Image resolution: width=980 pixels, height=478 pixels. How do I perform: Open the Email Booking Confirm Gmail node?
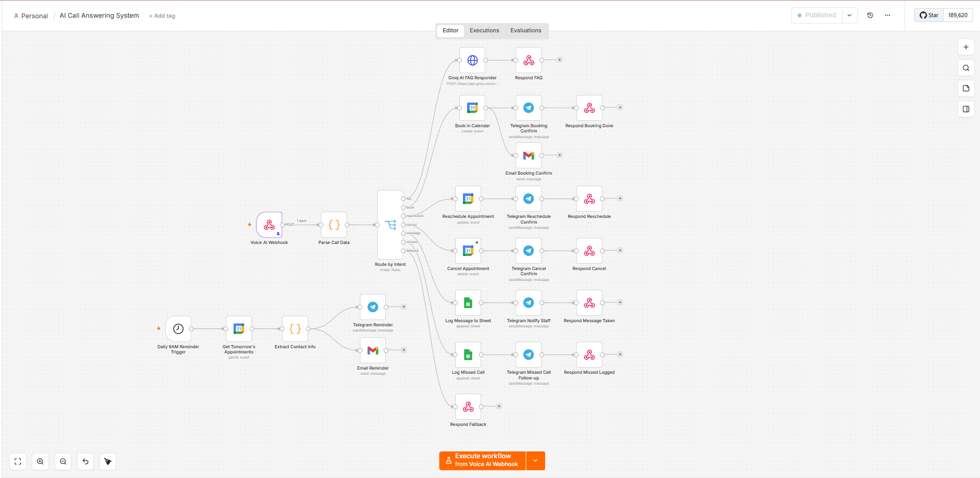click(x=529, y=155)
